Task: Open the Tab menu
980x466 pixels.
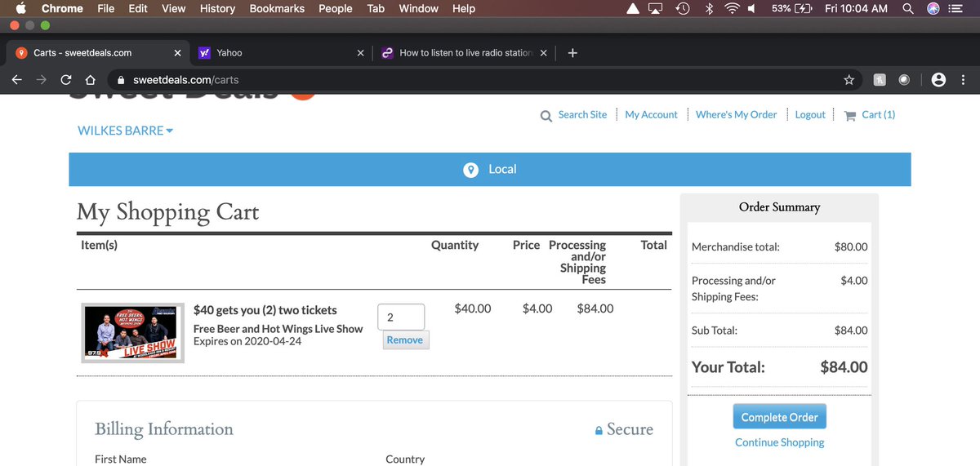Action: point(376,8)
